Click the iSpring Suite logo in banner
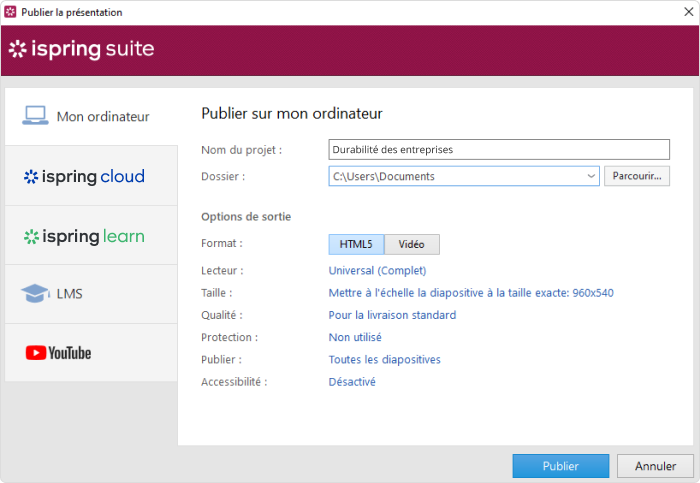This screenshot has width=700, height=483. click(x=82, y=49)
